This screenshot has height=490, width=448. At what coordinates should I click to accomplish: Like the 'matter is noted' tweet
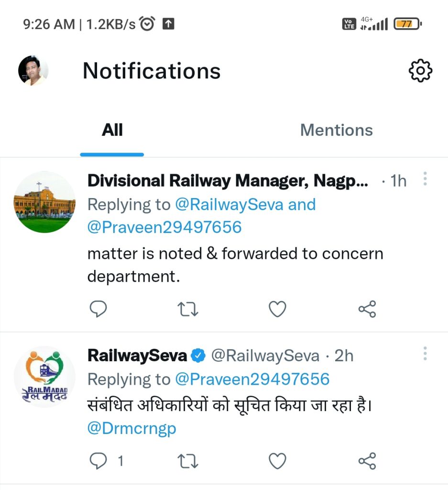pyautogui.click(x=277, y=309)
